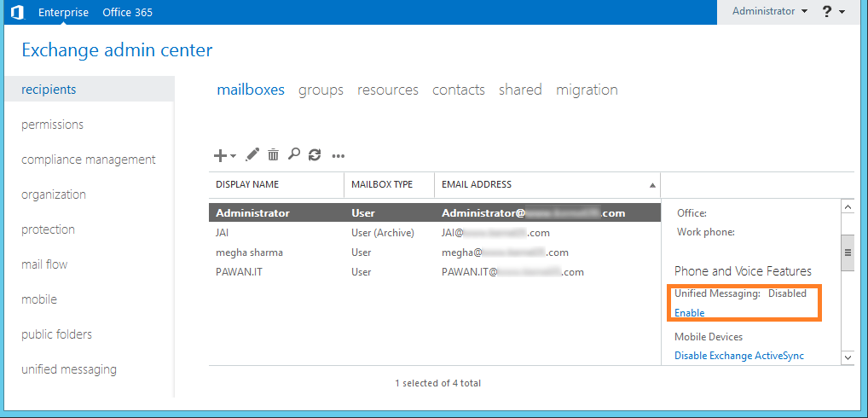Click the details pane scrollbar thumb

point(848,253)
